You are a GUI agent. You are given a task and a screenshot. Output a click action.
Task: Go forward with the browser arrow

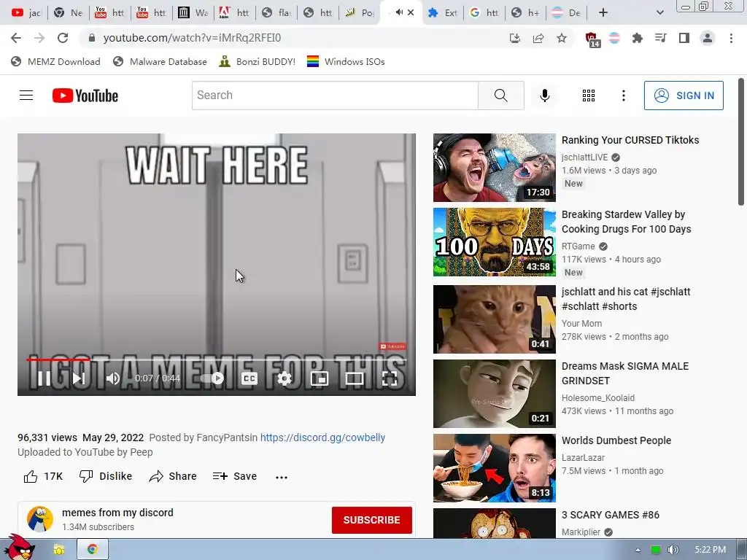39,38
